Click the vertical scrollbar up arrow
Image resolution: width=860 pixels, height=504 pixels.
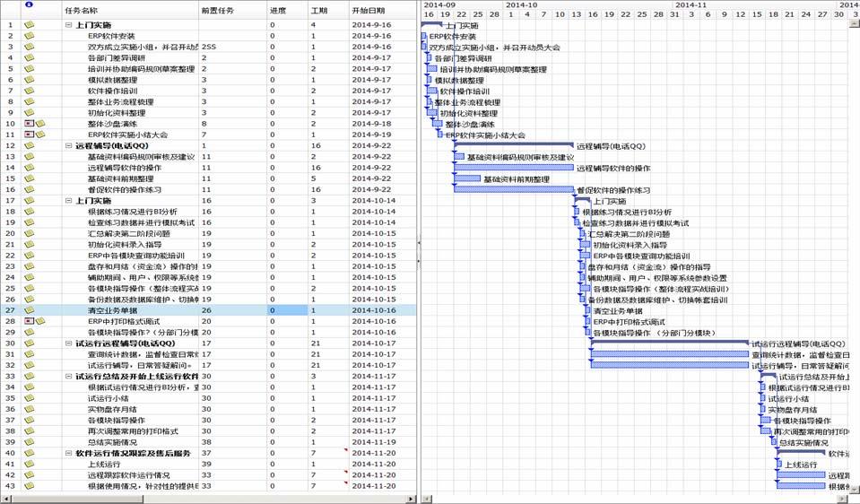855,22
